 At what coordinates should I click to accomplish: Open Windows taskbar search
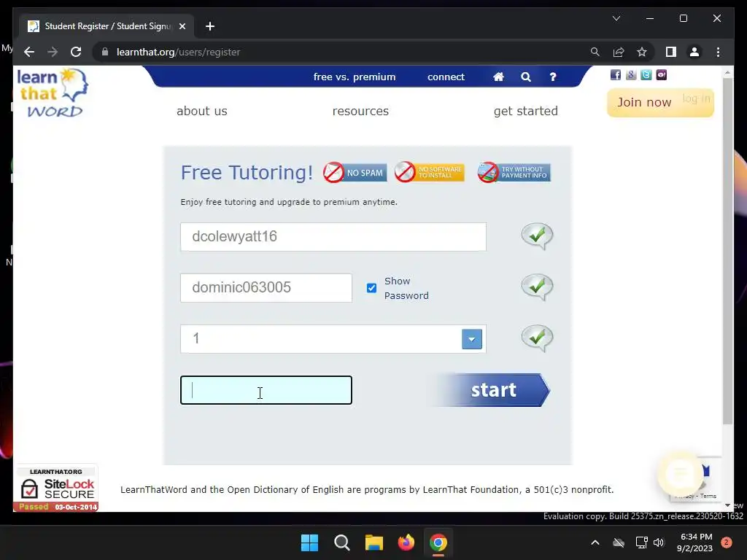[341, 542]
